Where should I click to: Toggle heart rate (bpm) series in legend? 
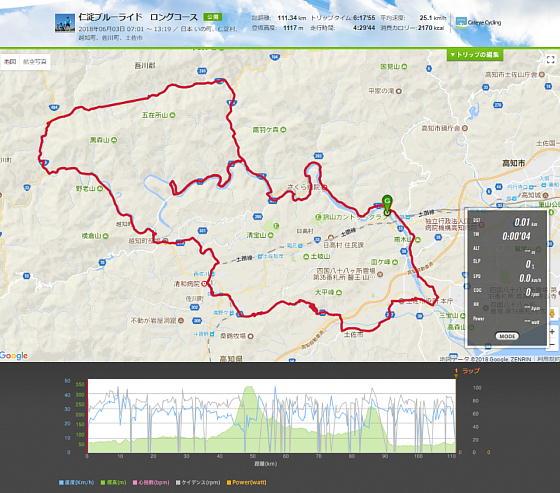pos(151,482)
